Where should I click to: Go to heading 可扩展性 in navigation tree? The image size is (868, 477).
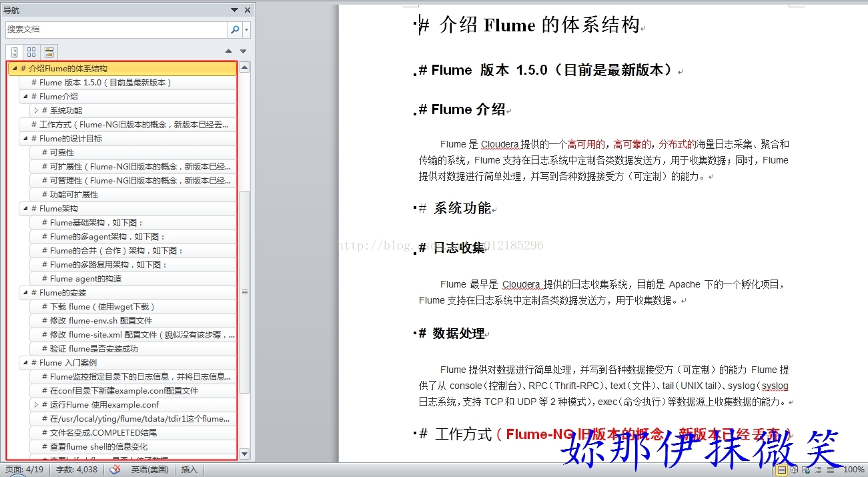(x=133, y=167)
